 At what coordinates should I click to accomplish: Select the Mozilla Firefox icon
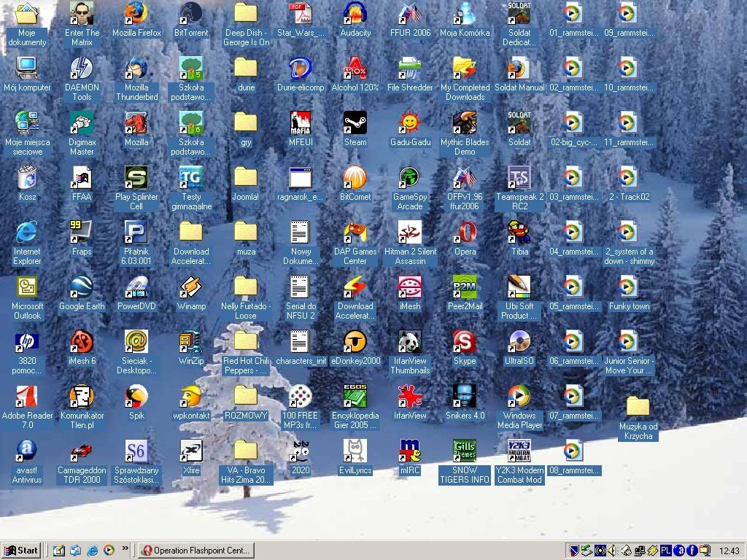pyautogui.click(x=136, y=14)
